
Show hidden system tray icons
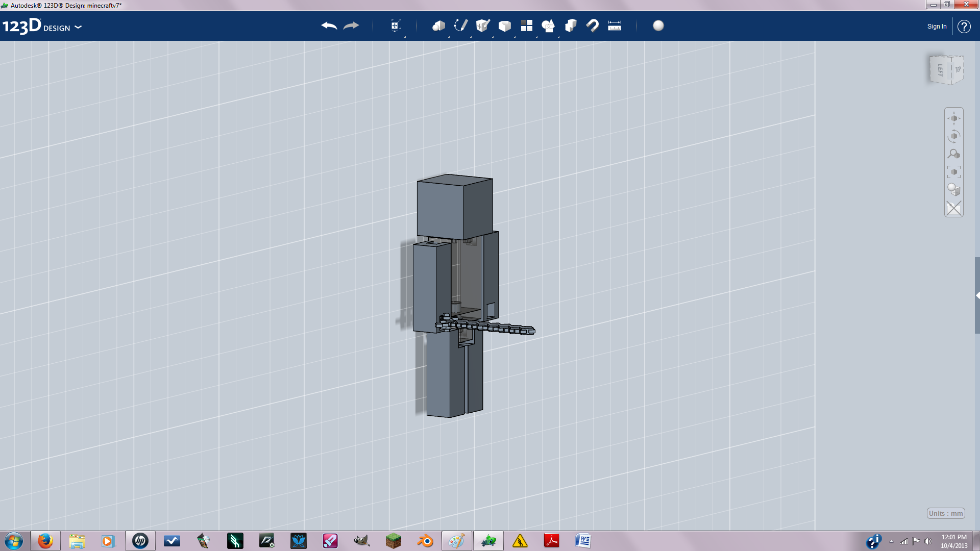891,541
